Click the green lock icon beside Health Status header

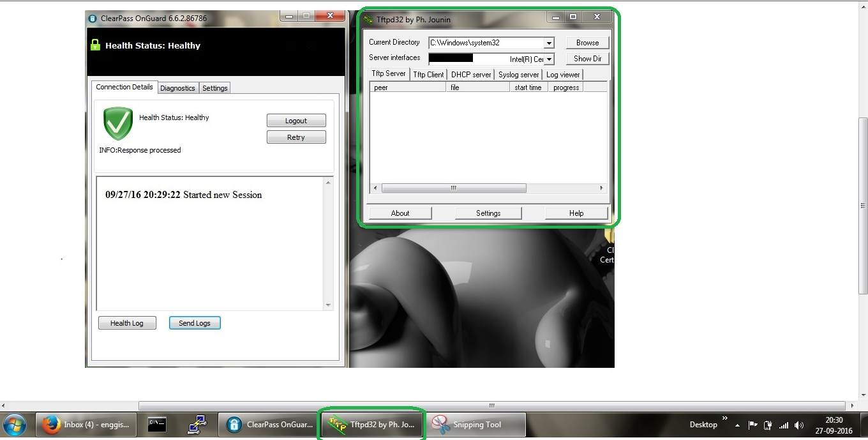click(95, 45)
